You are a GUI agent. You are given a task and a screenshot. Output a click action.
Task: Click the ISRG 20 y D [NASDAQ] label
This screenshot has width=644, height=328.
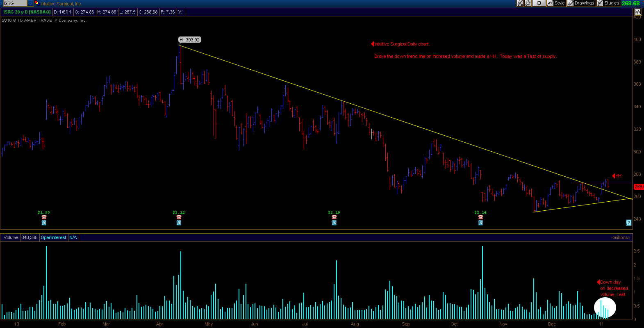point(27,12)
